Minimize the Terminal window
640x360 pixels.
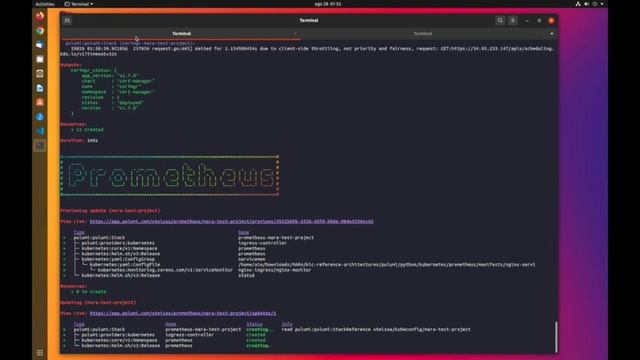click(x=527, y=20)
